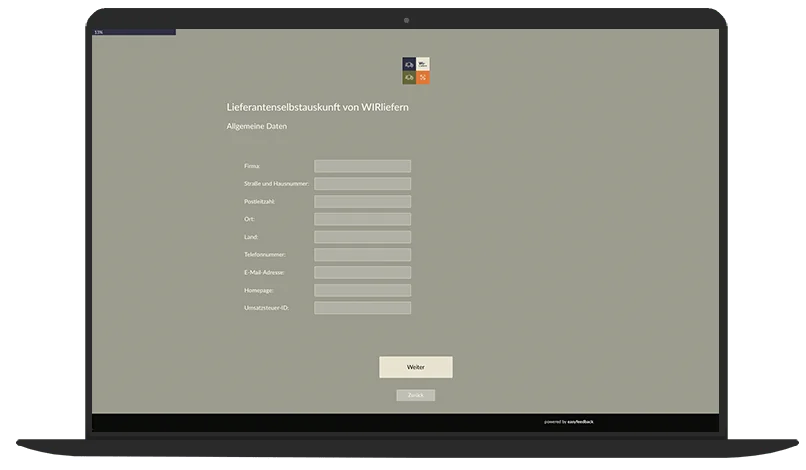Viewport: 806px width, 470px height.
Task: Click the Allgemeine Daten section title
Action: pyautogui.click(x=257, y=127)
